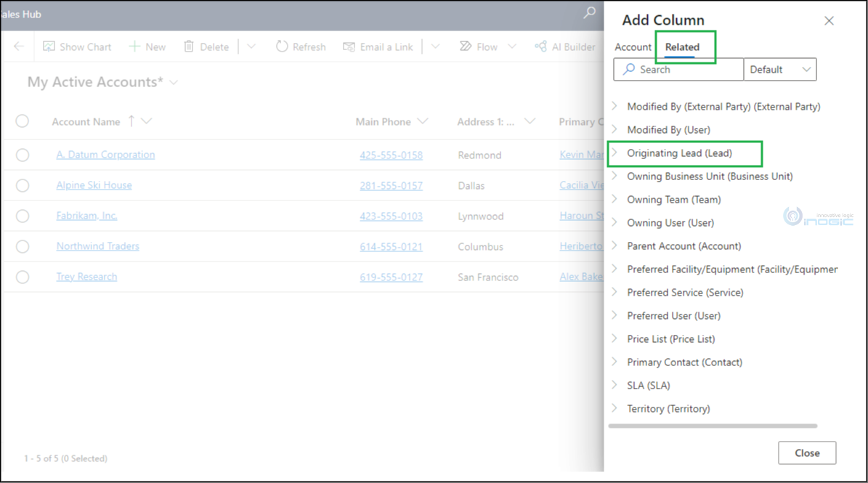This screenshot has width=868, height=483.
Task: Click the search magnifier in header
Action: coord(590,12)
